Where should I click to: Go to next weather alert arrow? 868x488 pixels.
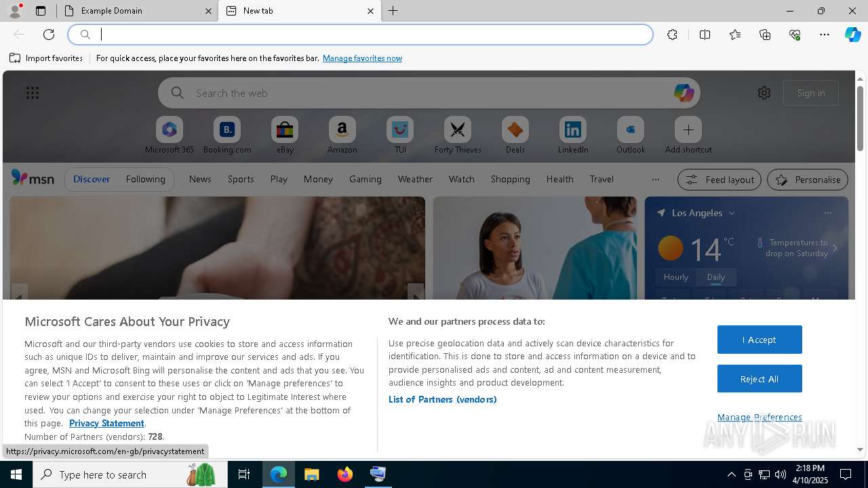point(835,248)
